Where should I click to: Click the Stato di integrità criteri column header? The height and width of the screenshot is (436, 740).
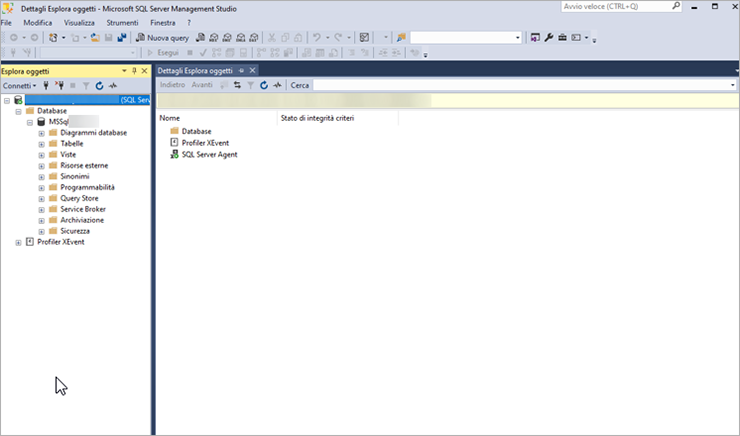pyautogui.click(x=338, y=118)
